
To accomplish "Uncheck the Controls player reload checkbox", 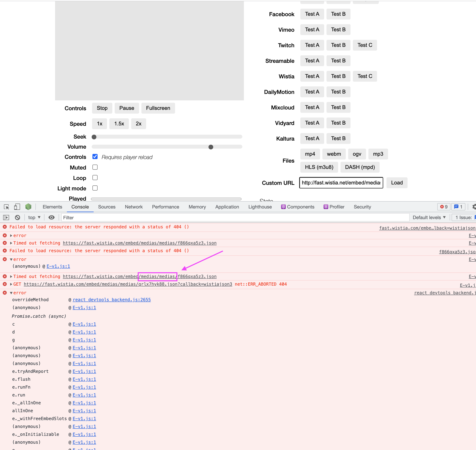I will pos(95,157).
